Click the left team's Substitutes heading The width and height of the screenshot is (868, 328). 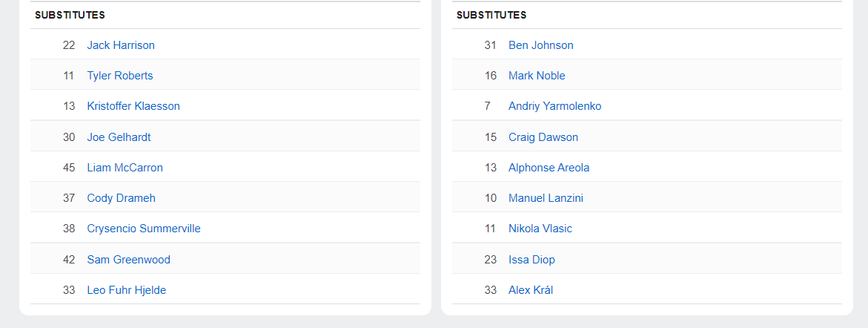pyautogui.click(x=70, y=16)
